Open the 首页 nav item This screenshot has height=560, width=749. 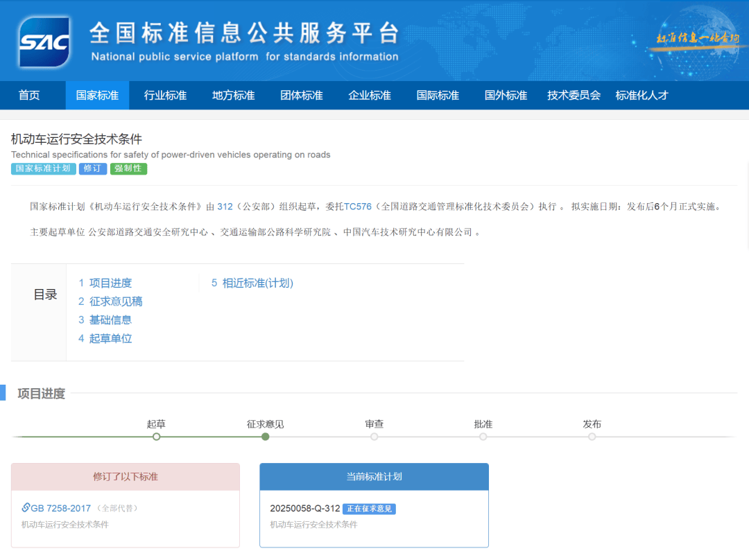pos(29,96)
